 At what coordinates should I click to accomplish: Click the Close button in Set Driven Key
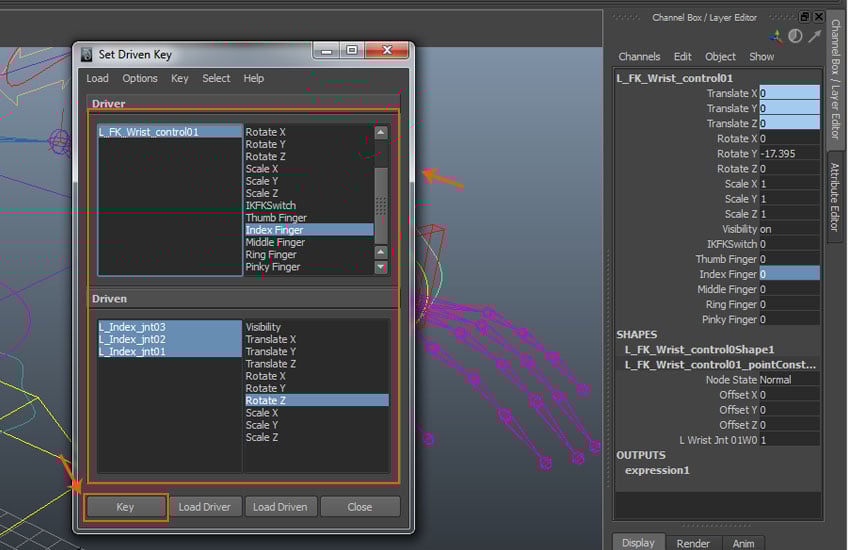360,507
